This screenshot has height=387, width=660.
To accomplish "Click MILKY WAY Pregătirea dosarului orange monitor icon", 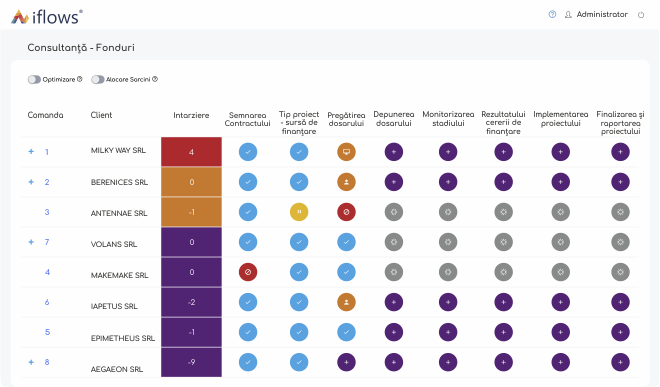I will (x=346, y=152).
